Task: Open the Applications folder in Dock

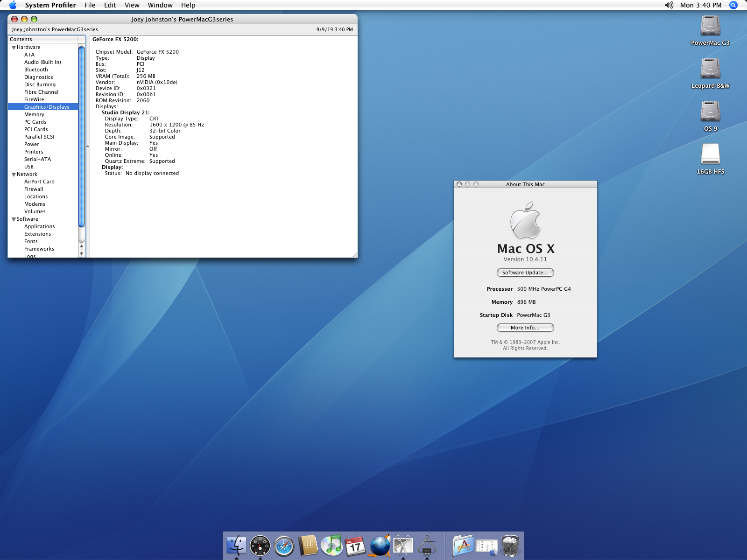Action: [463, 545]
